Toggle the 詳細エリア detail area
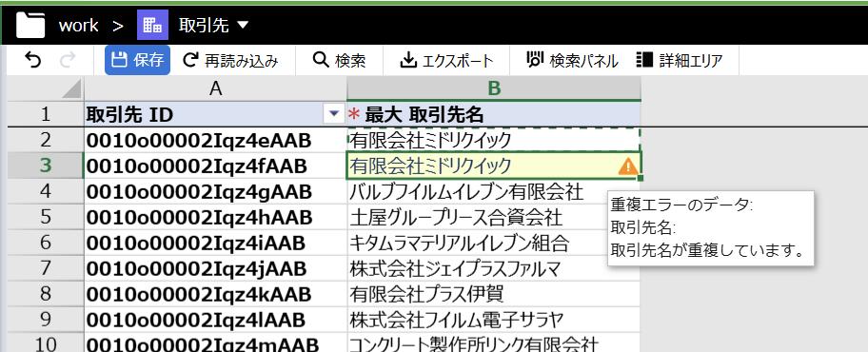The image size is (868, 352). (x=680, y=60)
